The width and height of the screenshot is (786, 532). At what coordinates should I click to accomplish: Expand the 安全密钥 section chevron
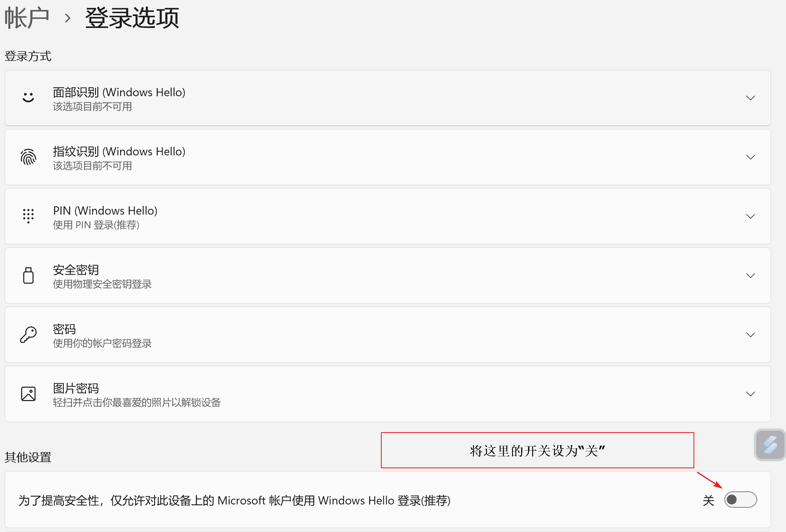point(751,275)
